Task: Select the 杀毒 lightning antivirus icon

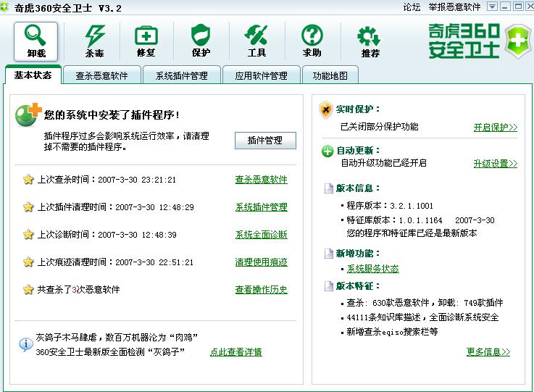Action: pyautogui.click(x=95, y=41)
